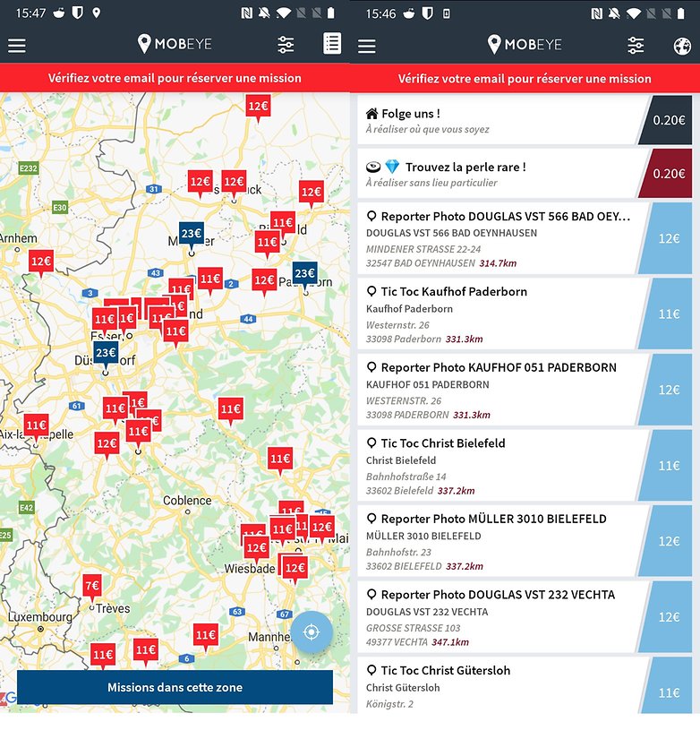Open Folge uns ! mission
The height and width of the screenshot is (739, 700).
pyautogui.click(x=525, y=120)
